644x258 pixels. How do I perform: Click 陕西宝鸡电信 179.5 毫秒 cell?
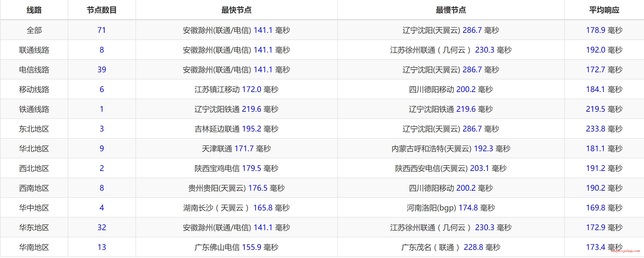(x=236, y=168)
